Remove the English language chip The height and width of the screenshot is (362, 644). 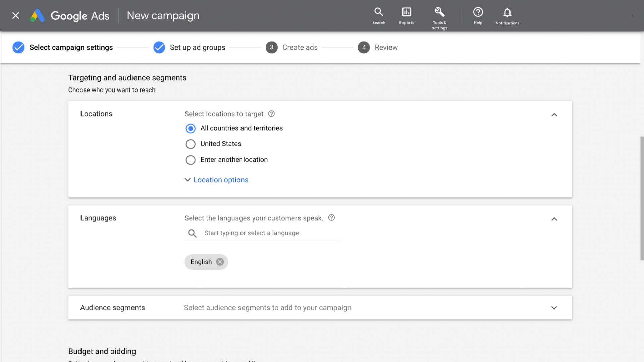tap(220, 262)
